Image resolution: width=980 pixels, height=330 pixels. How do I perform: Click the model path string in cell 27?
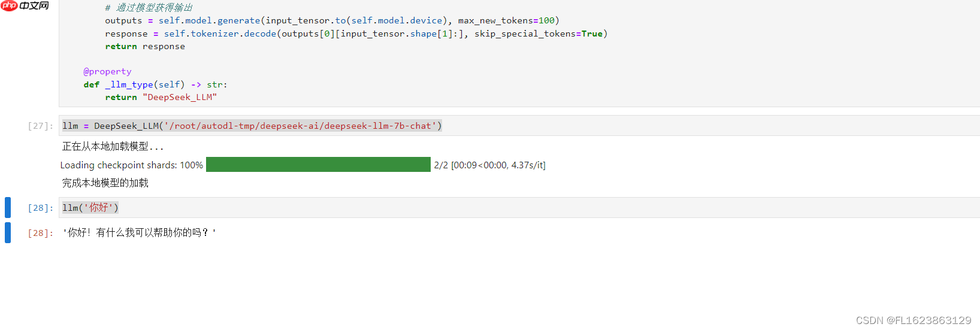(300, 126)
